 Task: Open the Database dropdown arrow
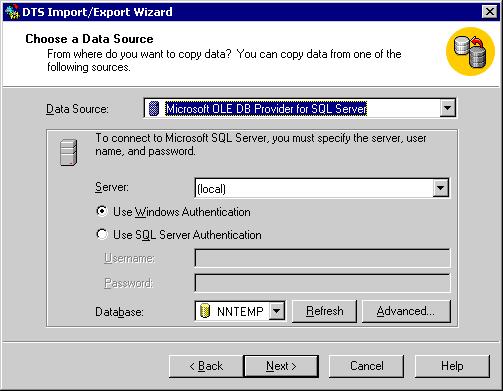(277, 311)
